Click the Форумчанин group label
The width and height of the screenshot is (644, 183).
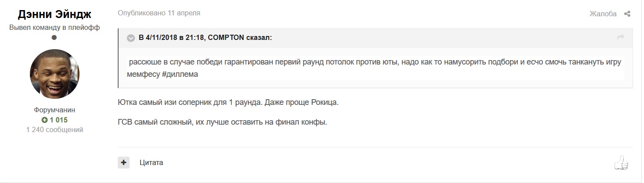(54, 110)
